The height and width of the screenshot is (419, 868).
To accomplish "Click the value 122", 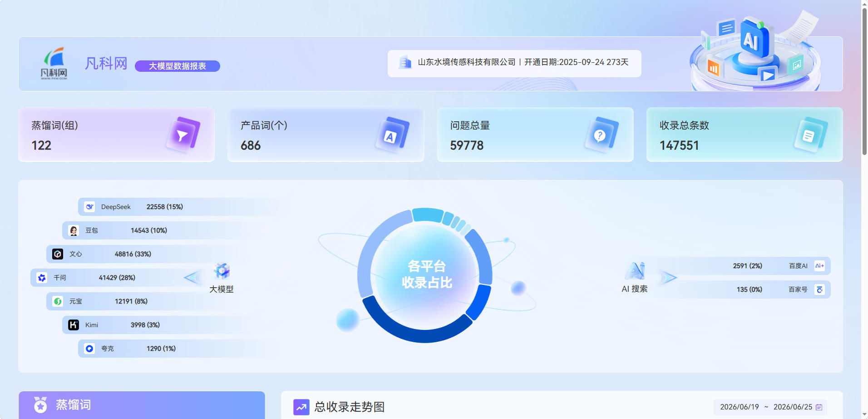I will tap(41, 145).
